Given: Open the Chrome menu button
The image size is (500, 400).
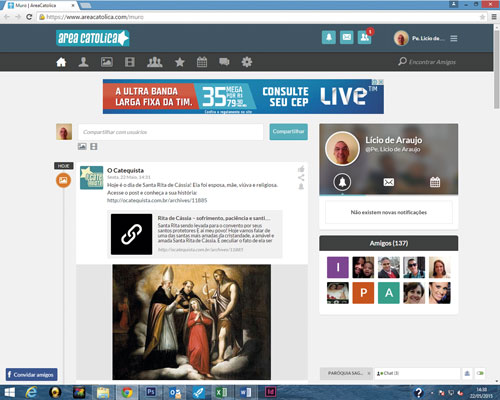Looking at the screenshot, I should tap(494, 17).
